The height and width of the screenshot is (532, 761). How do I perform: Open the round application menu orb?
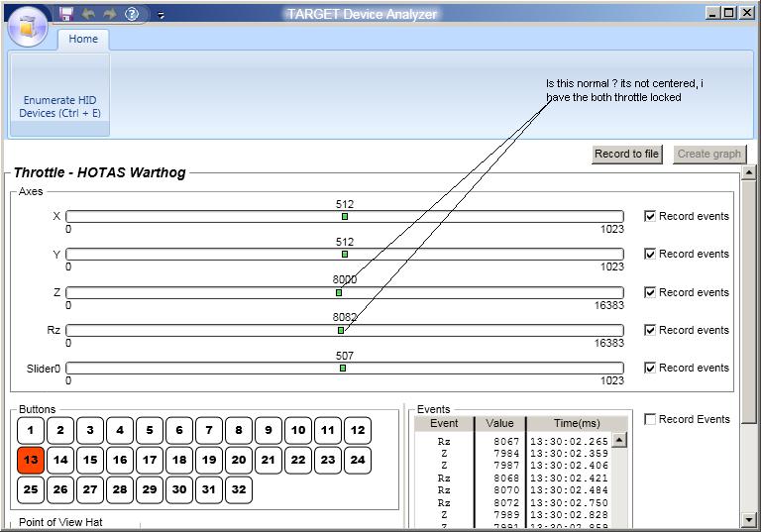[28, 26]
